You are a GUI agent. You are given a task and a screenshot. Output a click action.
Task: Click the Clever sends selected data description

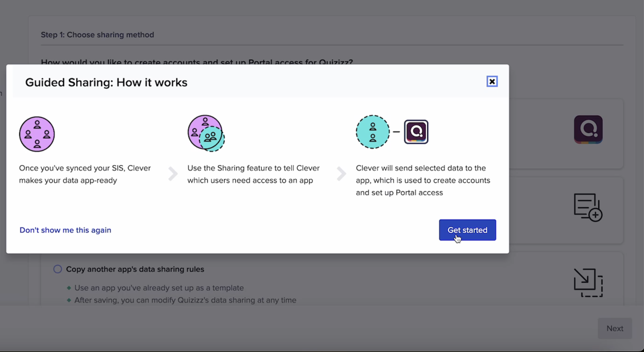click(x=423, y=180)
